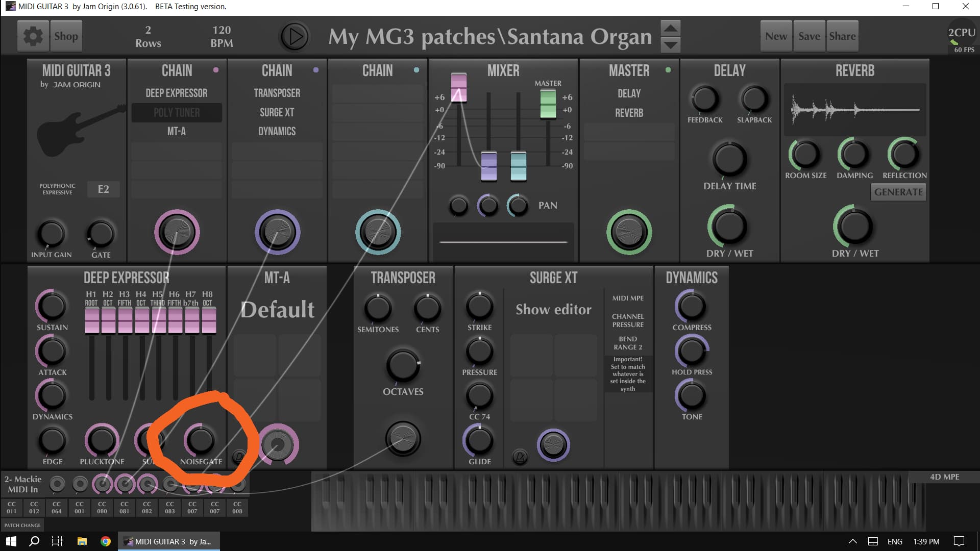Click the large pink MT-A jack

pyautogui.click(x=278, y=444)
